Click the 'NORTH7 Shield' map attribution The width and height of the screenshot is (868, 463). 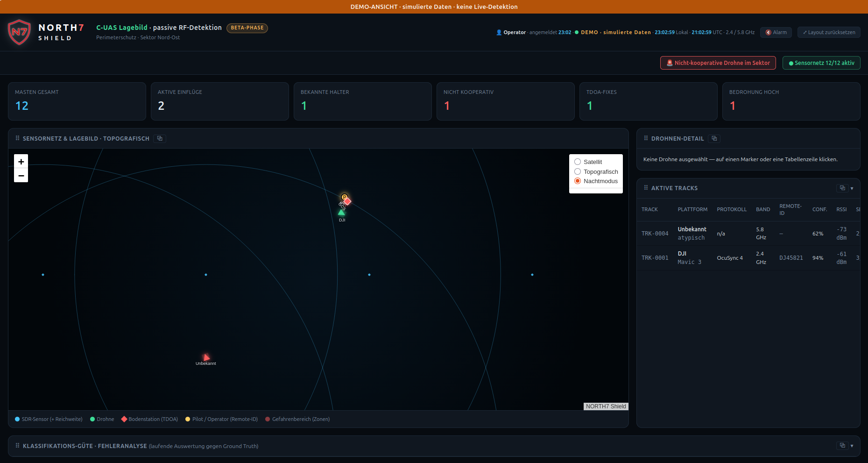tap(606, 406)
